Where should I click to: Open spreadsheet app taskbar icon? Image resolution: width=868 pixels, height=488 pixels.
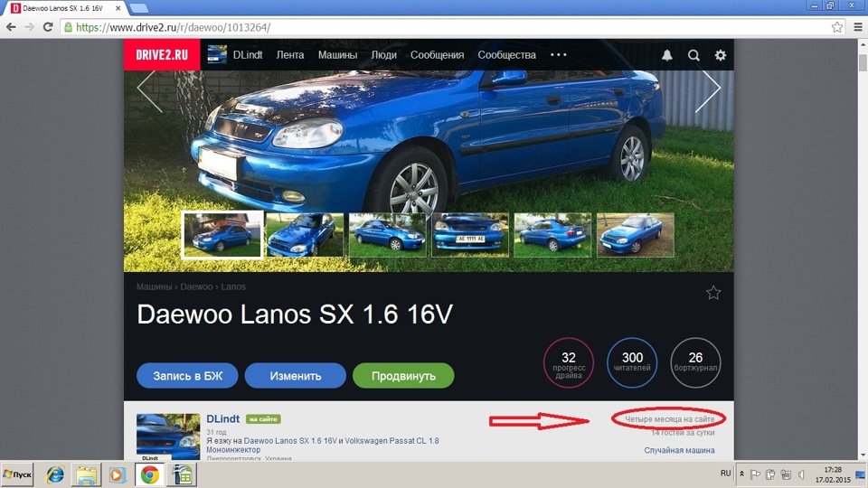[183, 474]
